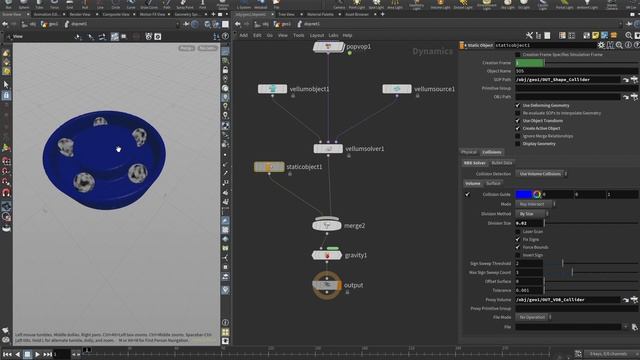640x360 pixels.
Task: Toggle Ignore Merge Relationships checkbox
Action: (x=518, y=136)
